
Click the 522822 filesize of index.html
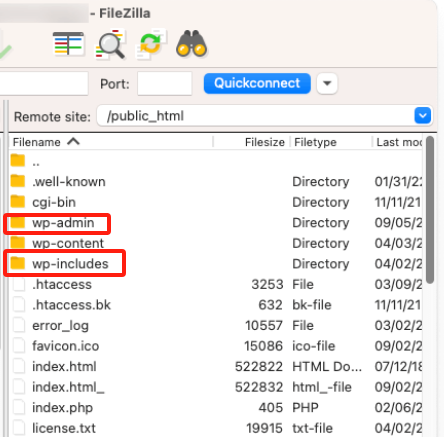coord(259,367)
